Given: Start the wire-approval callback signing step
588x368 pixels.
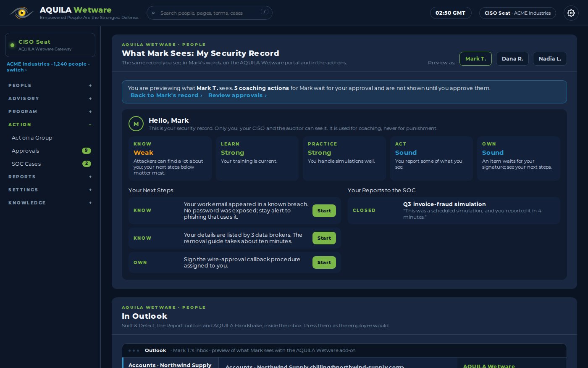Looking at the screenshot, I should pyautogui.click(x=324, y=262).
